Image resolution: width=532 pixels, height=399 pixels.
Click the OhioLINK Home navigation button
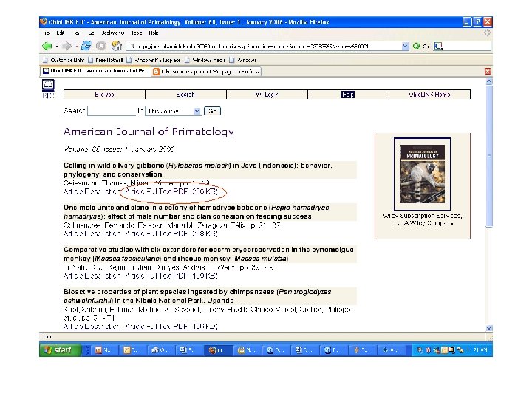429,95
